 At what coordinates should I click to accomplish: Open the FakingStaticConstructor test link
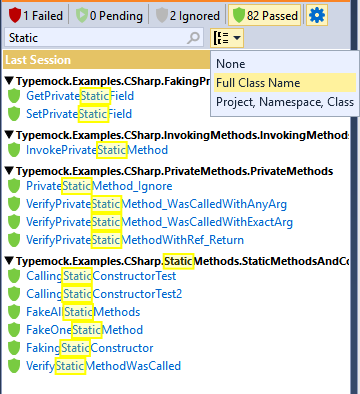click(90, 348)
